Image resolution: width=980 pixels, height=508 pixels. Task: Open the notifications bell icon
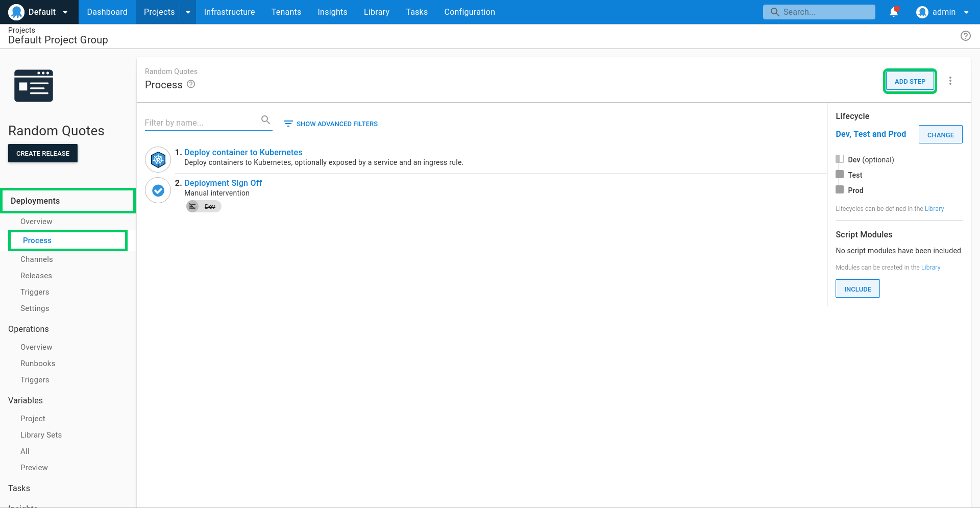[x=894, y=12]
